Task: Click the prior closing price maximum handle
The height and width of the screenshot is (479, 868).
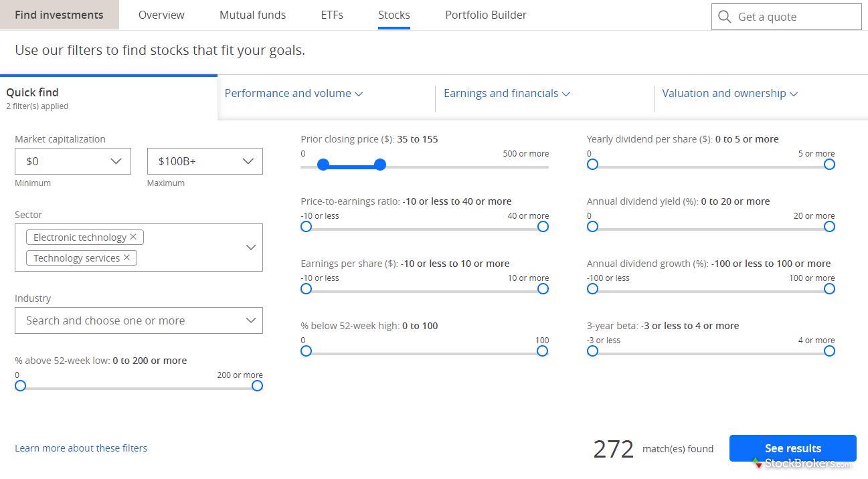Action: coord(380,165)
